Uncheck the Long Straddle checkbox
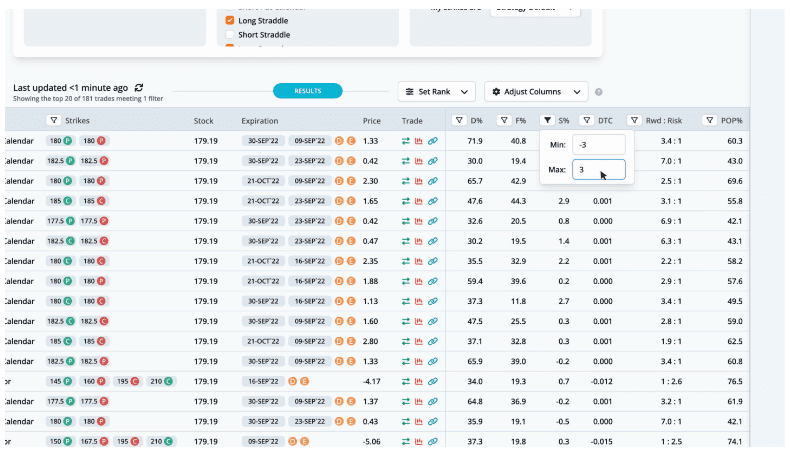This screenshot has height=462, width=790. coord(230,20)
